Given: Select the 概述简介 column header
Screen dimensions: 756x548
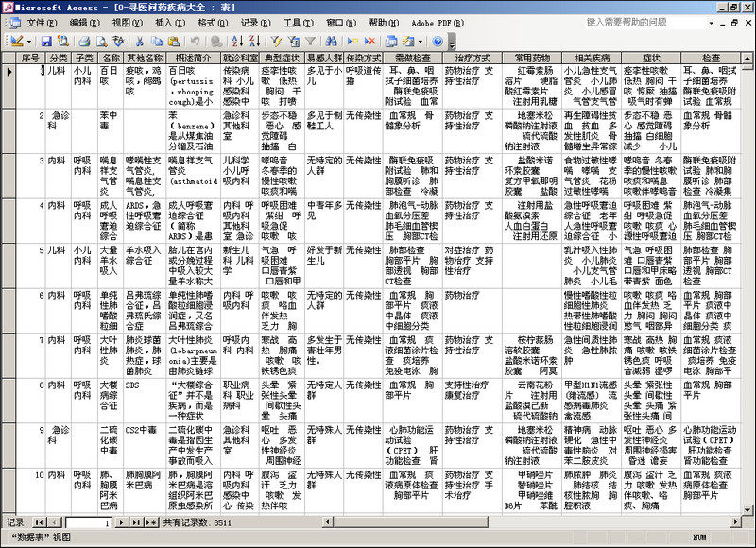Looking at the screenshot, I should [x=194, y=58].
